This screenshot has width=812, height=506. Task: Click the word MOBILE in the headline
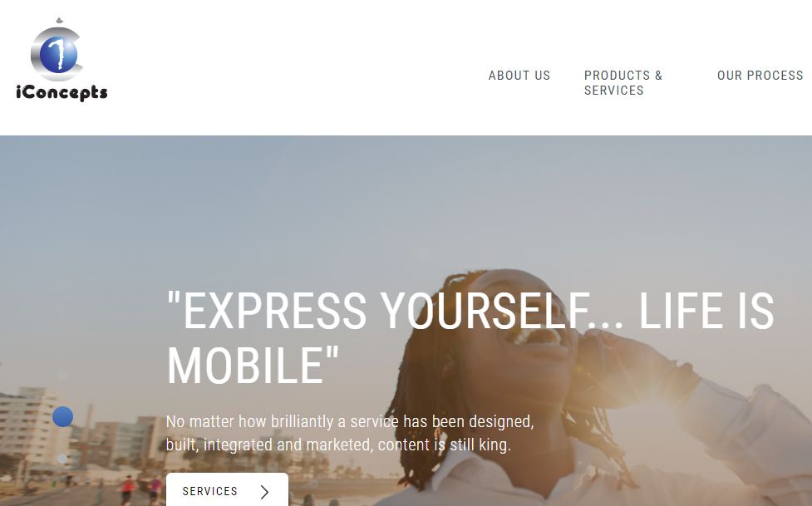point(247,365)
